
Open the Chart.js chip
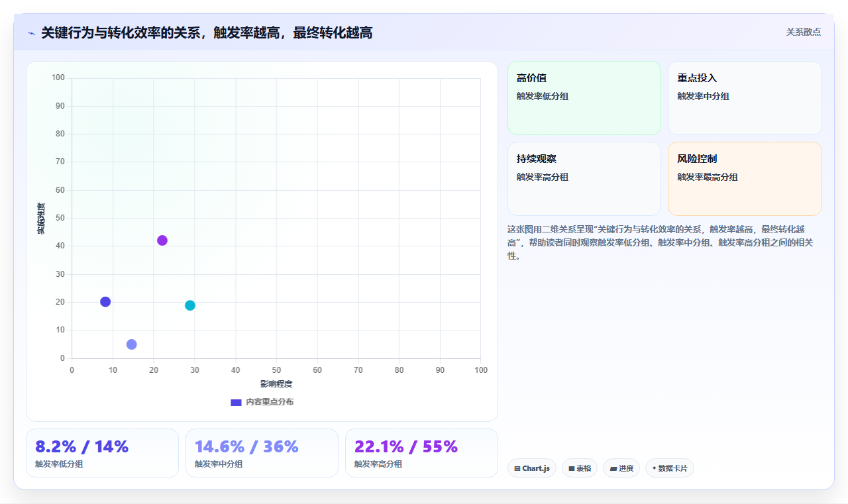point(532,468)
